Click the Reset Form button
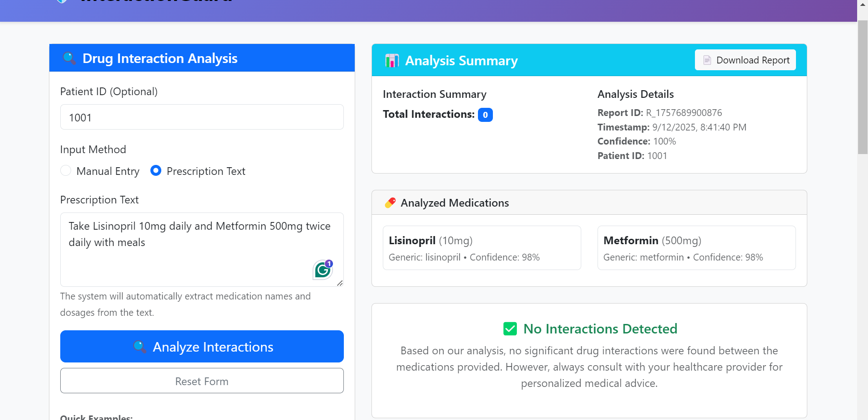This screenshot has height=420, width=868. [202, 381]
